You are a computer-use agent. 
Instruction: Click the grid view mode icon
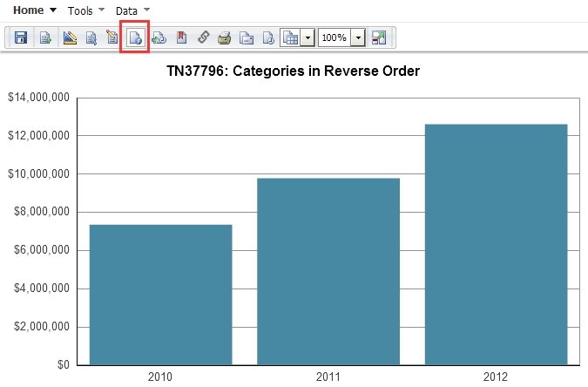pyautogui.click(x=291, y=38)
